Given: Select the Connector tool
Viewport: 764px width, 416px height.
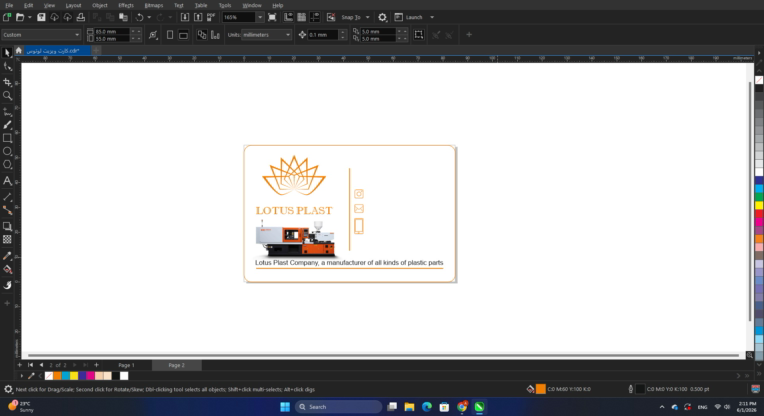Looking at the screenshot, I should click(7, 210).
